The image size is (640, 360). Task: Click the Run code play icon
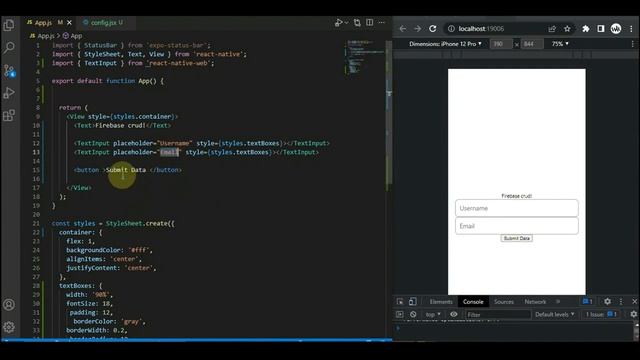338,23
